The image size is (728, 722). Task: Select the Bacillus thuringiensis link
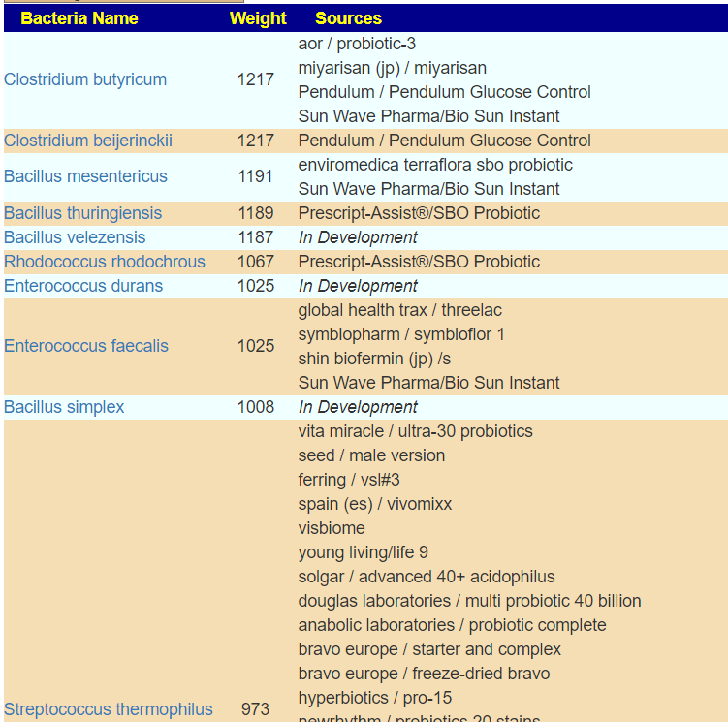tap(82, 213)
